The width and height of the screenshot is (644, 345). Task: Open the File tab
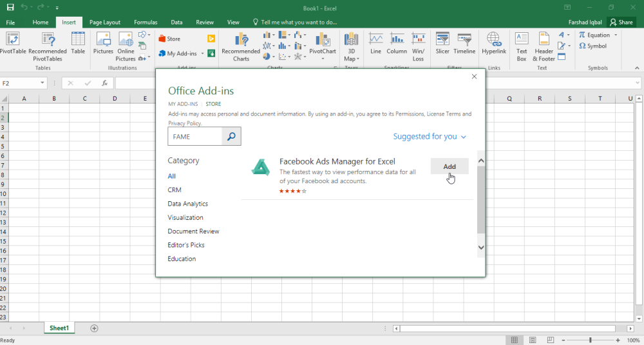[11, 22]
